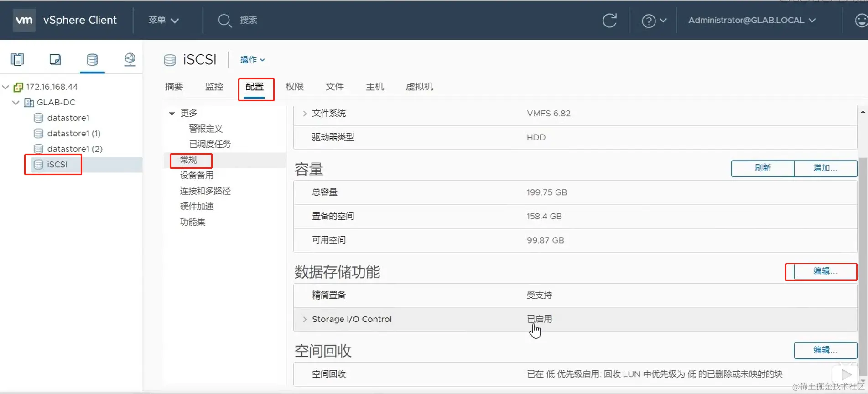
Task: Click the 受支持 thin provisioning value
Action: coord(540,295)
